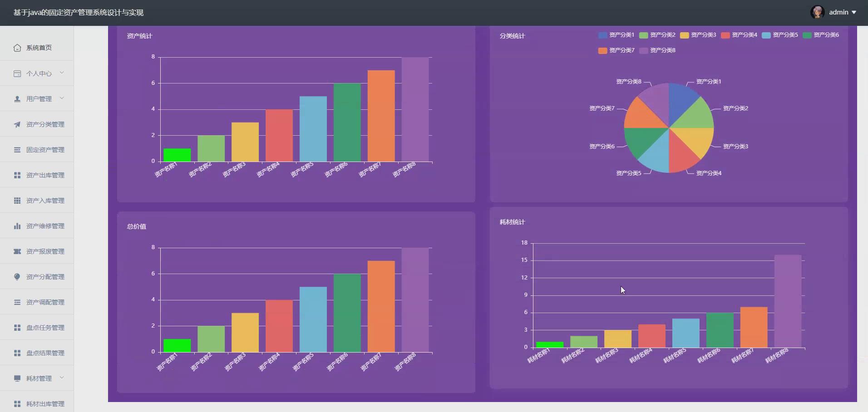This screenshot has height=412, width=868.
Task: Open the 资产出库管理 menu item
Action: tap(37, 175)
